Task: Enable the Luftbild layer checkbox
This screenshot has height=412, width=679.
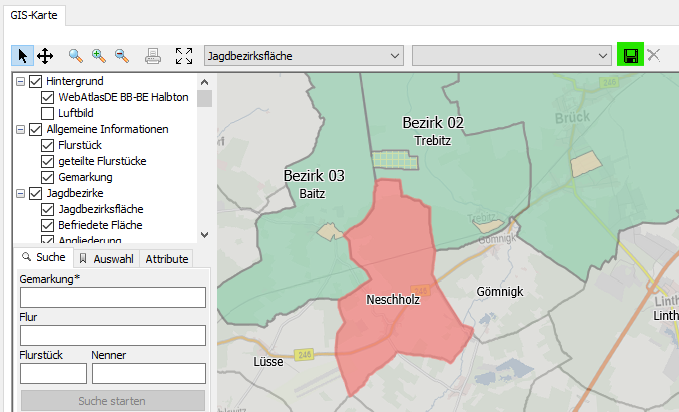Action: pyautogui.click(x=48, y=113)
